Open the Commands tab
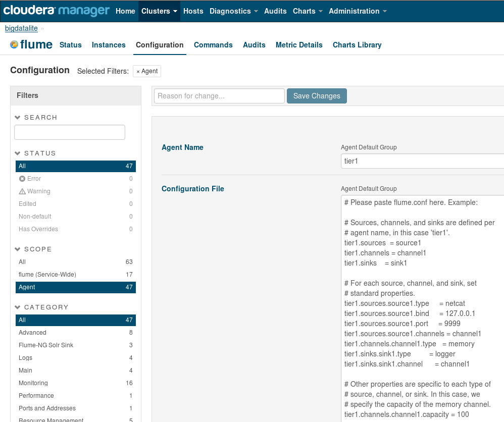This screenshot has width=504, height=422. [x=213, y=45]
